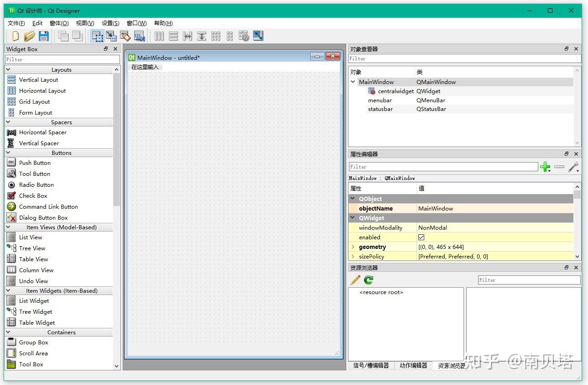Switch to the 信号/槽编辑器 tab
Image resolution: width=588 pixels, height=385 pixels.
click(371, 365)
